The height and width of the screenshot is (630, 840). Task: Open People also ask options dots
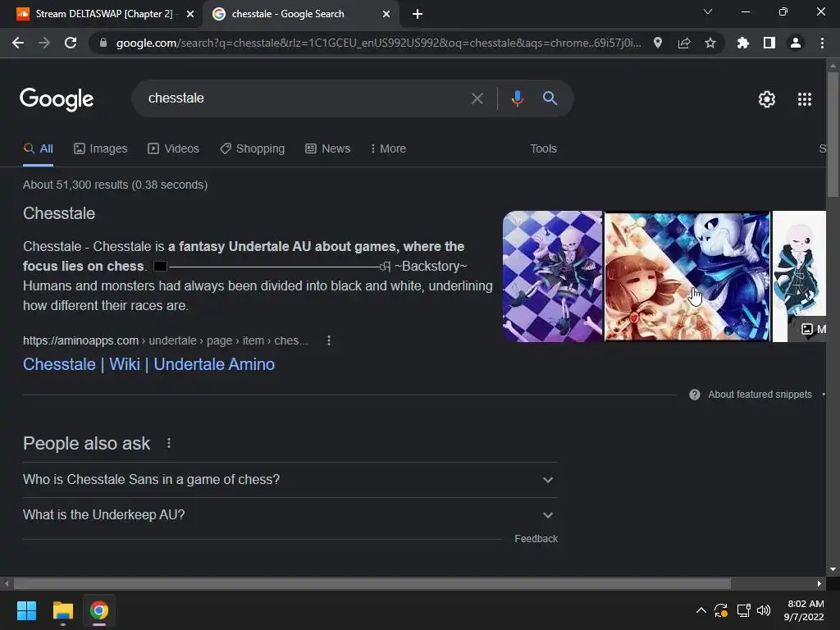click(169, 443)
